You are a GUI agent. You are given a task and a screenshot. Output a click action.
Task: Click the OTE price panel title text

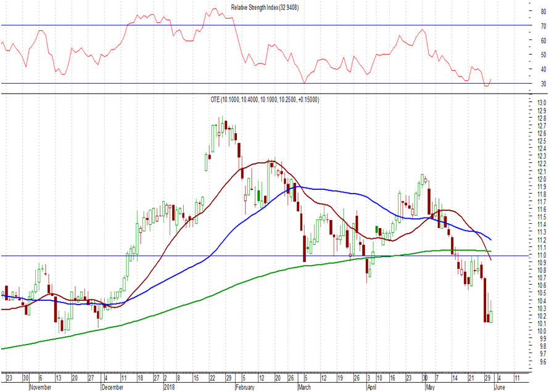coord(265,100)
